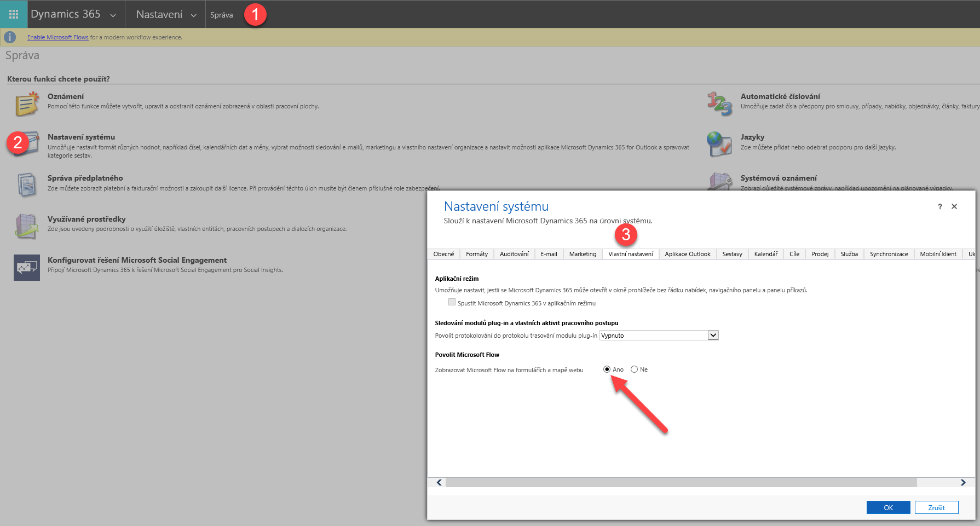
Task: Click the Dynamics 365 title in top bar
Action: tap(65, 14)
